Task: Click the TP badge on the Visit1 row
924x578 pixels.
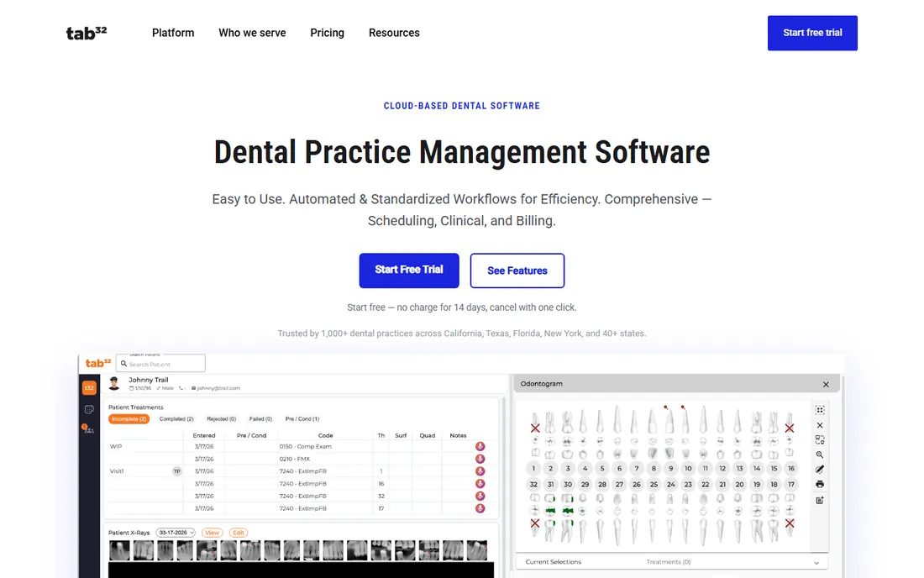Action: (176, 471)
